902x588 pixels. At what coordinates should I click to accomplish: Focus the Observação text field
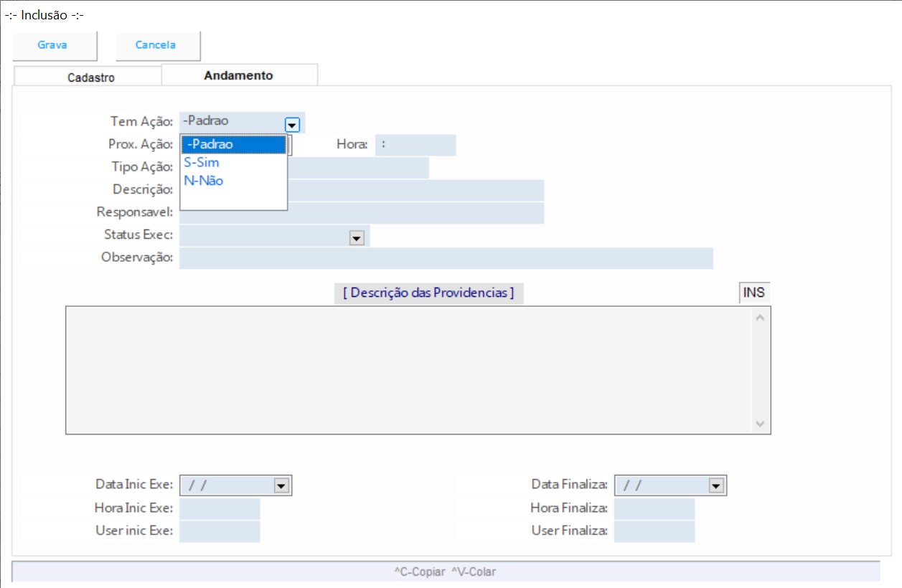click(445, 258)
